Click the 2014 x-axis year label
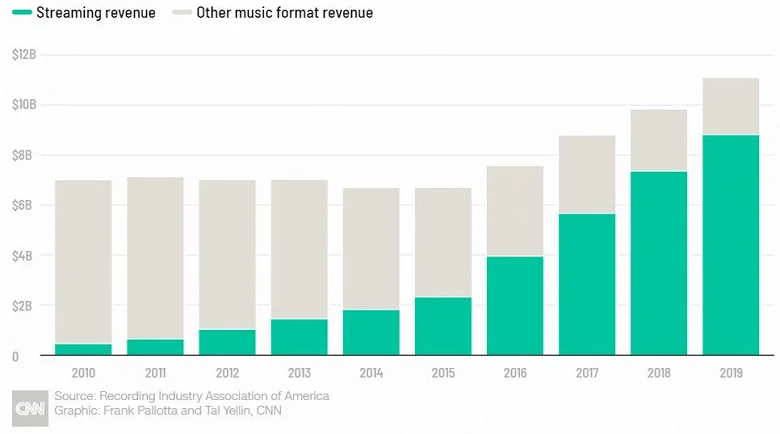 tap(371, 373)
